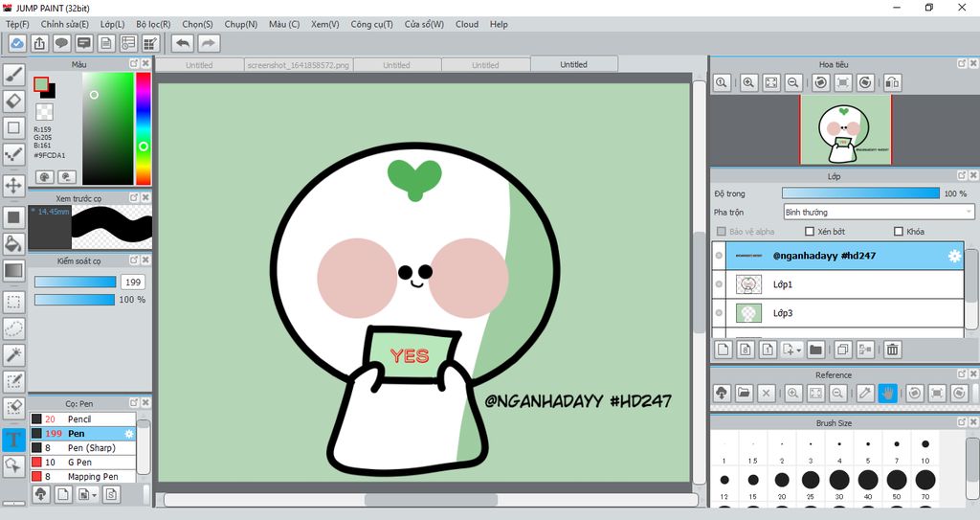Open the Lớp(L) menu
This screenshot has height=520, width=980.
tap(113, 24)
